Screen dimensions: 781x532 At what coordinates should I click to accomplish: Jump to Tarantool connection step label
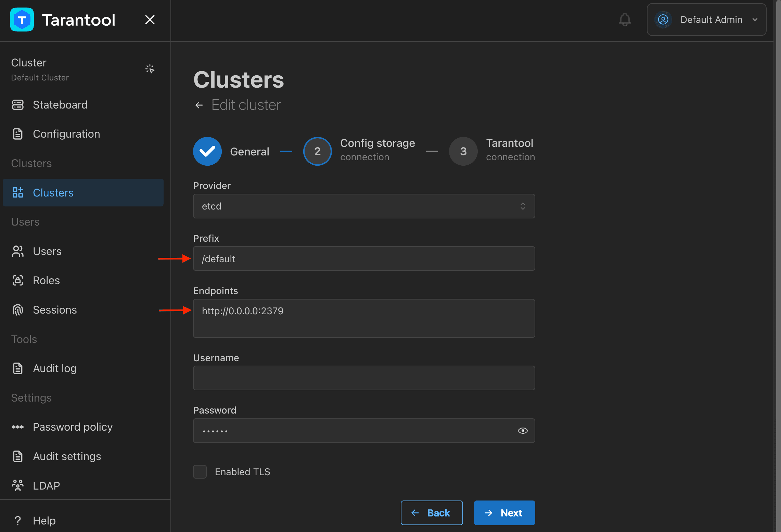(510, 150)
